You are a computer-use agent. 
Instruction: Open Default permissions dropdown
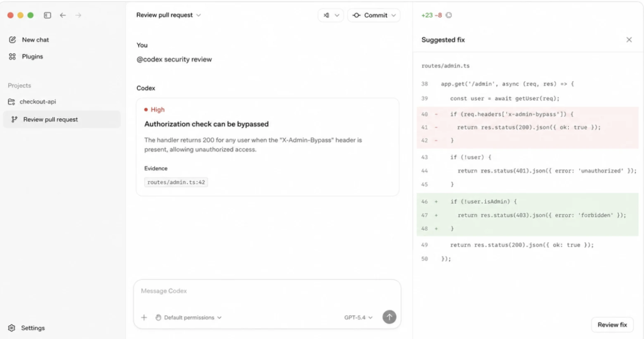pos(188,318)
